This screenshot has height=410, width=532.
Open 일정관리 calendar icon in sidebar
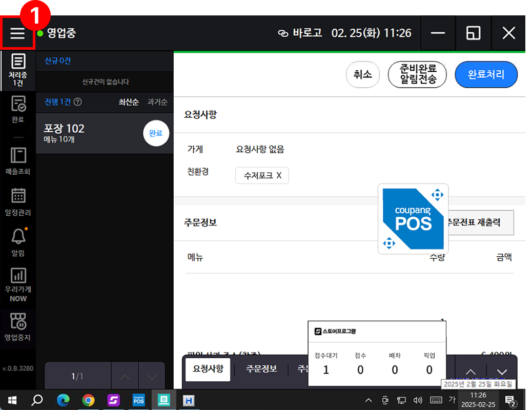18,202
